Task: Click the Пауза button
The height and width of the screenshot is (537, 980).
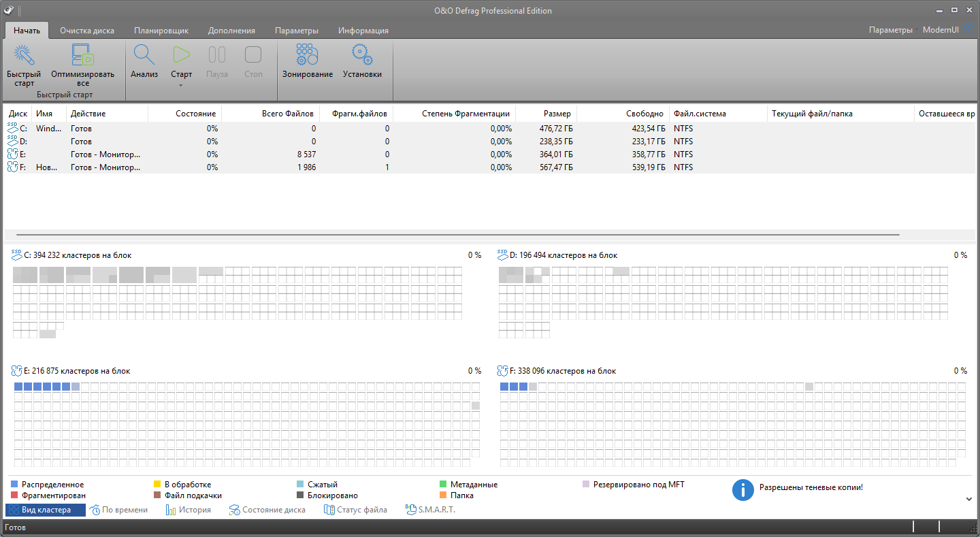Action: tap(217, 62)
